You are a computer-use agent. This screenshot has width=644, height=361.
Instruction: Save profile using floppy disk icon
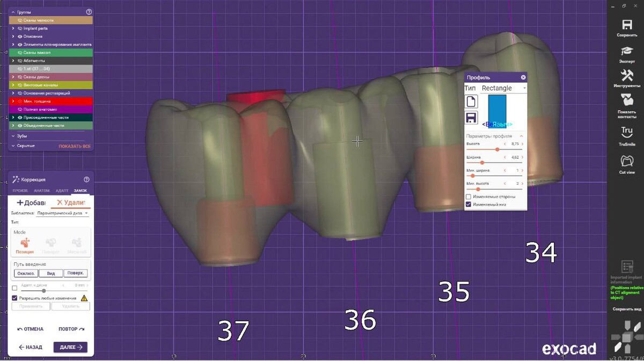tap(471, 118)
